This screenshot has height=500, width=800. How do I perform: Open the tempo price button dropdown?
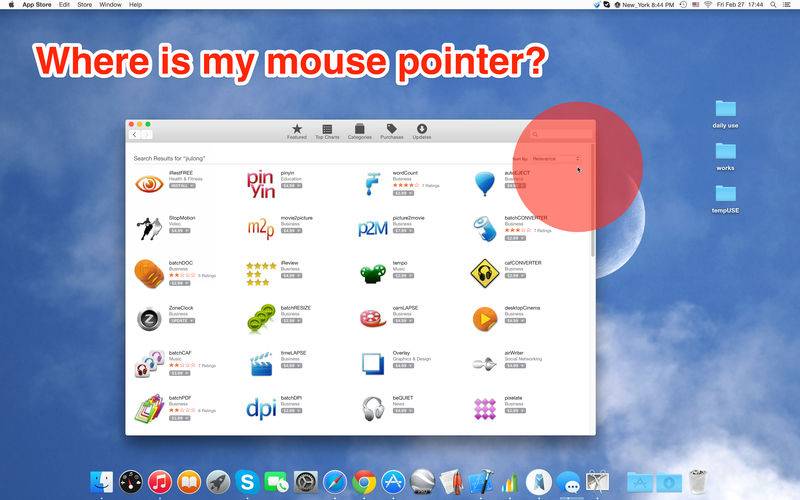point(411,276)
